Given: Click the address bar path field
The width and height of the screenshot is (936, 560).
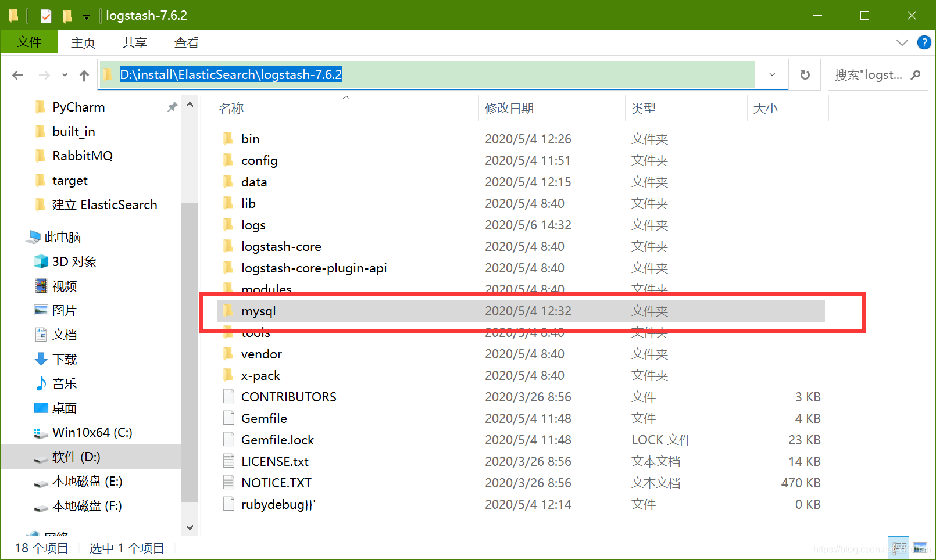Looking at the screenshot, I should point(427,74).
